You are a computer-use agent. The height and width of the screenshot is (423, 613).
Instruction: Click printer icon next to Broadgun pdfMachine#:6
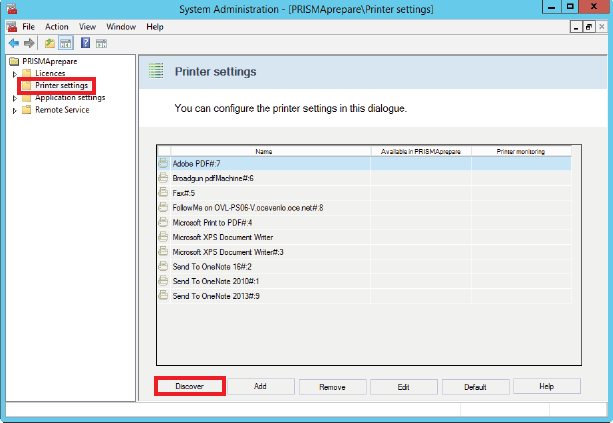163,178
